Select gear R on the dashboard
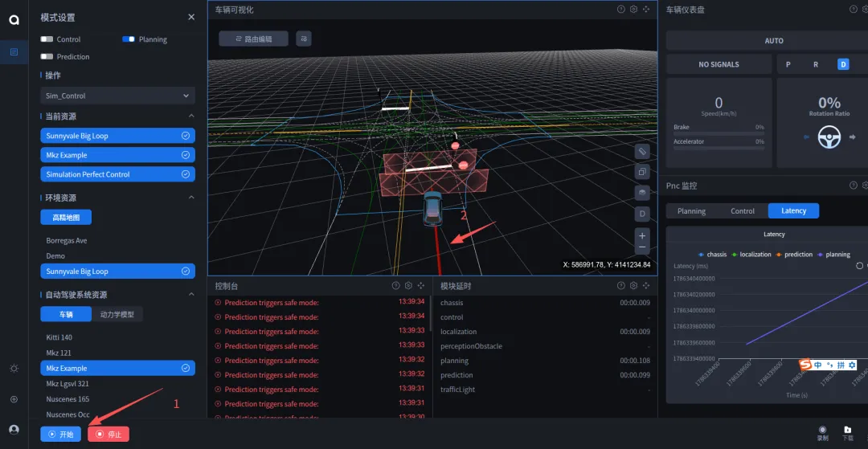This screenshot has width=868, height=449. 816,64
